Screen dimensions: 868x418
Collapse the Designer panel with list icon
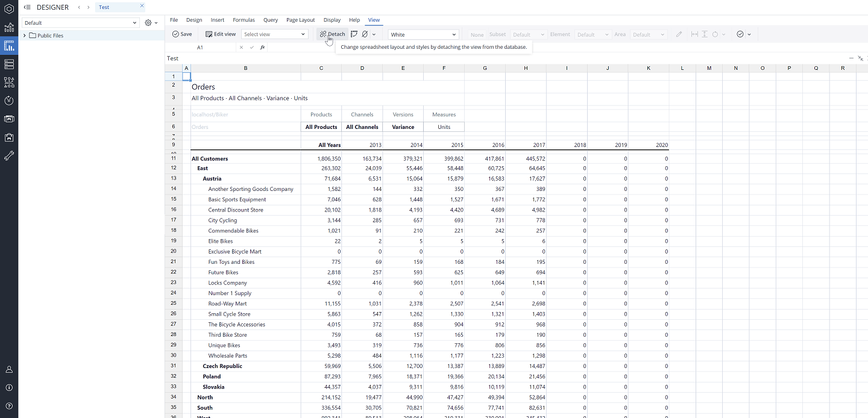27,7
